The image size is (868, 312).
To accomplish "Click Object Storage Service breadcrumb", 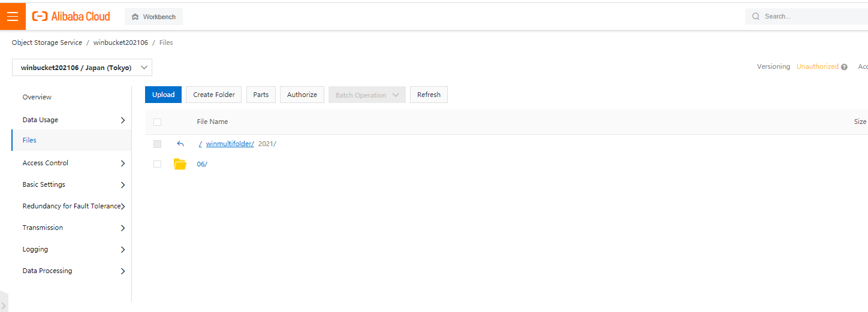I will [x=47, y=43].
